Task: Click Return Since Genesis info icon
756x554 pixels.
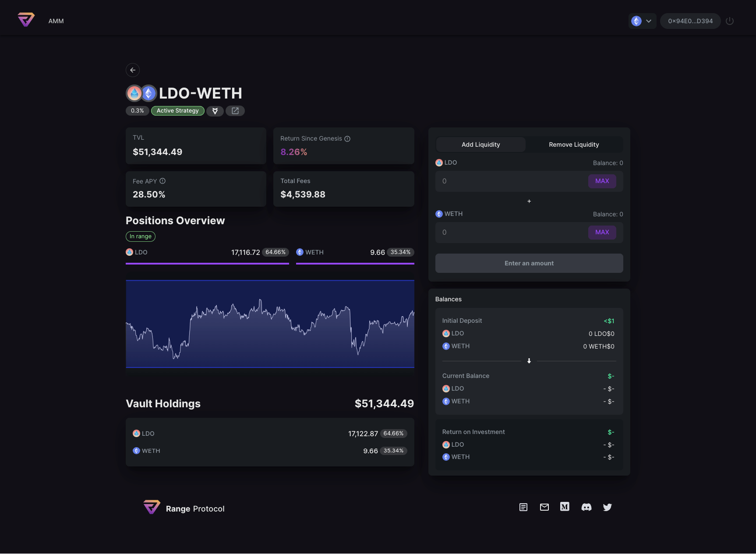Action: [x=347, y=139]
